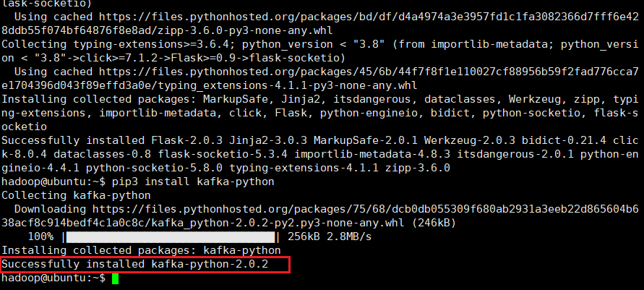644x290 pixels.
Task: Click 'Installing collected packages: kafka-python' line
Action: tap(141, 250)
